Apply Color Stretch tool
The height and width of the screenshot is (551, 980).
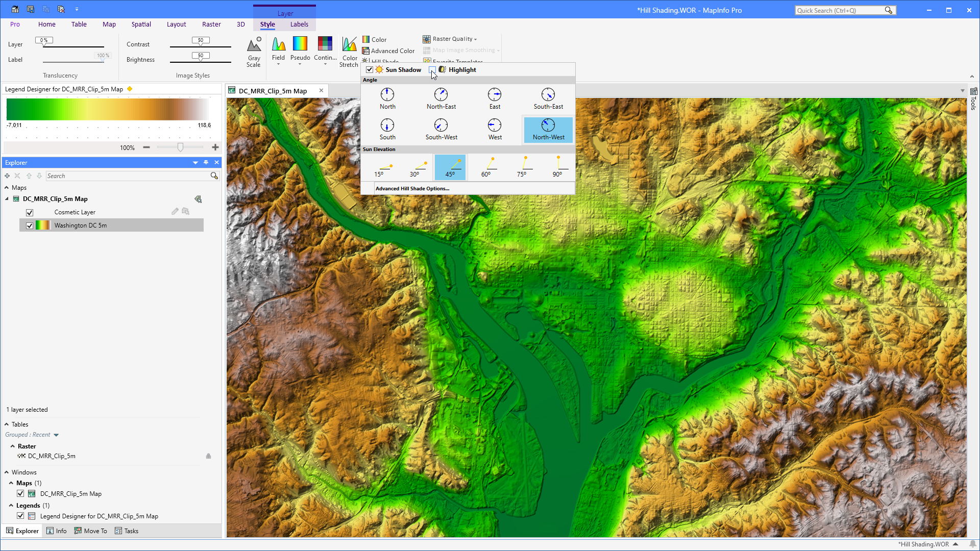(349, 52)
